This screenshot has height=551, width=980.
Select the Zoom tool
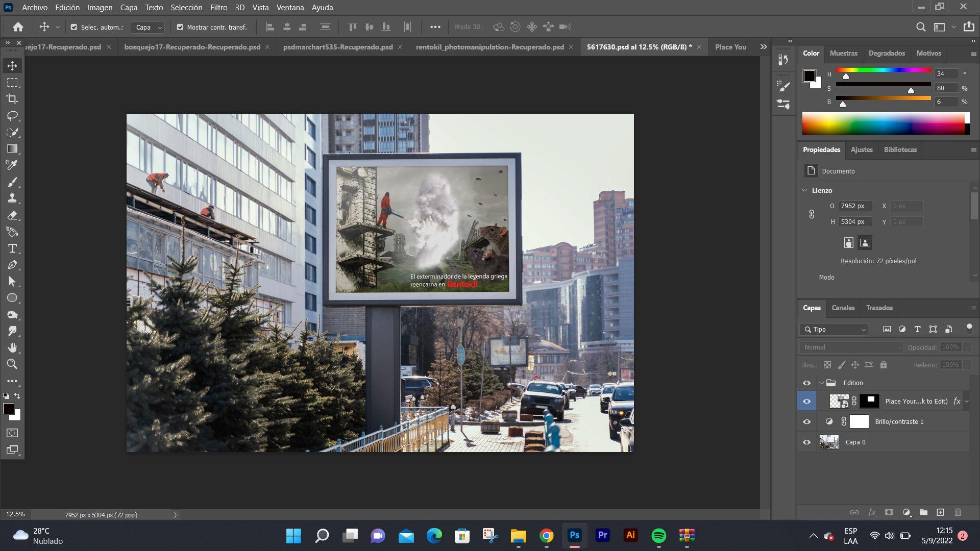[x=12, y=364]
